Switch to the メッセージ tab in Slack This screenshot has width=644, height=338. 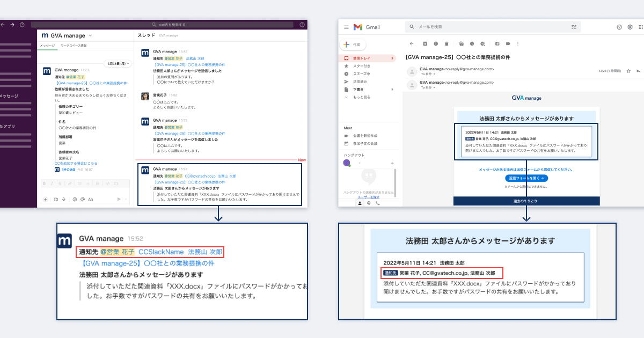pyautogui.click(x=47, y=46)
